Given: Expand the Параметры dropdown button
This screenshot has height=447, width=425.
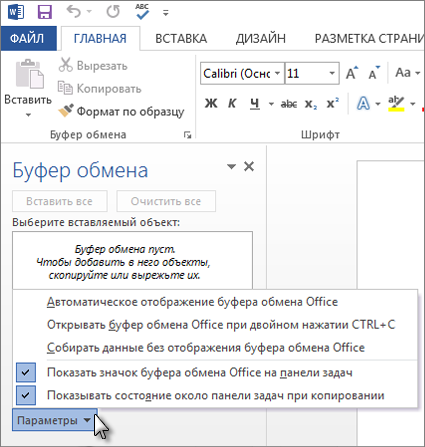Looking at the screenshot, I should coord(55,420).
